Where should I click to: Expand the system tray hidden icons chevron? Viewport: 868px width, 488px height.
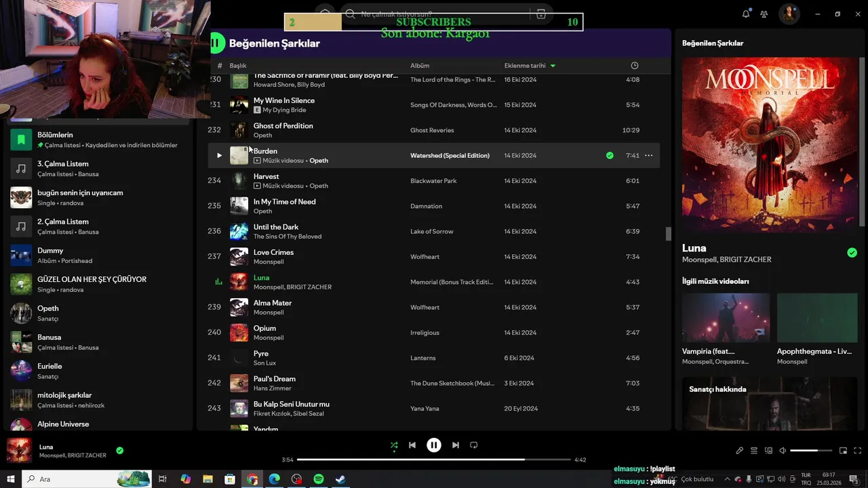point(729,479)
